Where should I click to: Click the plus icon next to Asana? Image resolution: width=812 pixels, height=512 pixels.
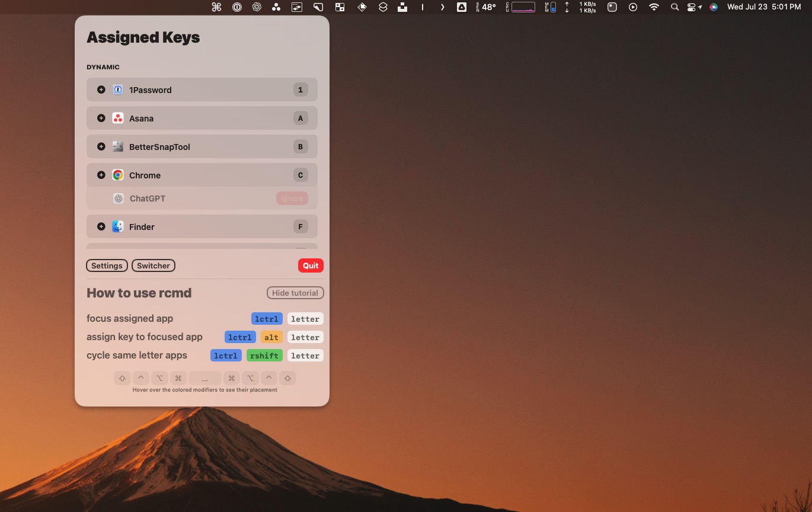[101, 118]
